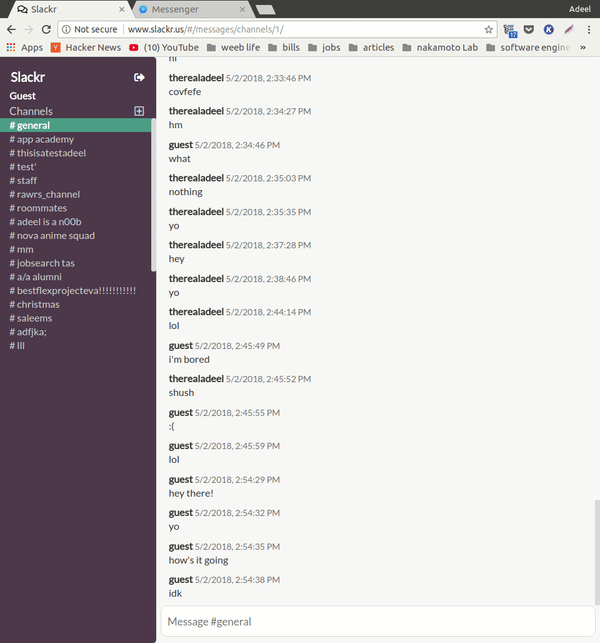
Task: Open the (10) YouTube bookmark
Action: coord(164,48)
